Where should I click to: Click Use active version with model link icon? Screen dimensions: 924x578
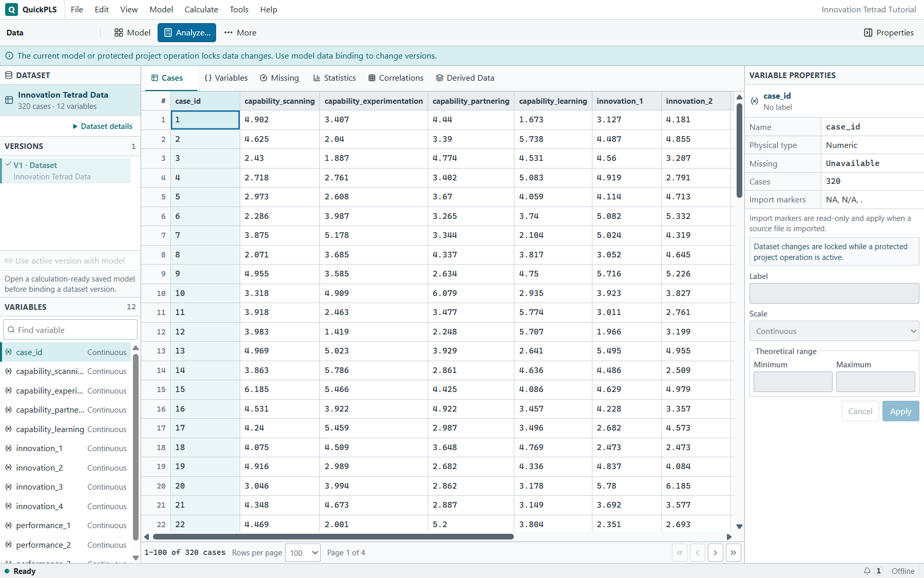click(x=8, y=261)
